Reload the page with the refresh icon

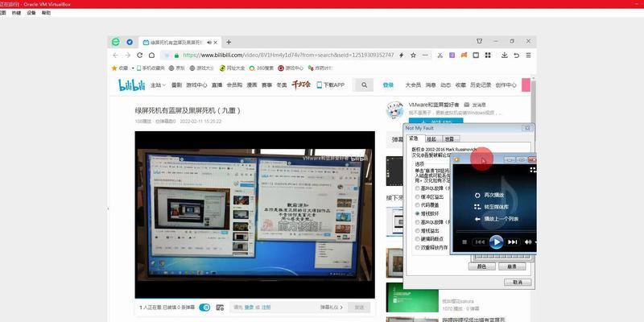point(139,55)
